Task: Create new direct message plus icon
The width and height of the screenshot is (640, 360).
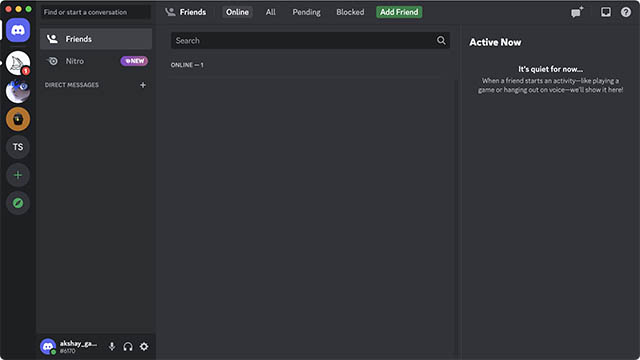Action: point(143,85)
